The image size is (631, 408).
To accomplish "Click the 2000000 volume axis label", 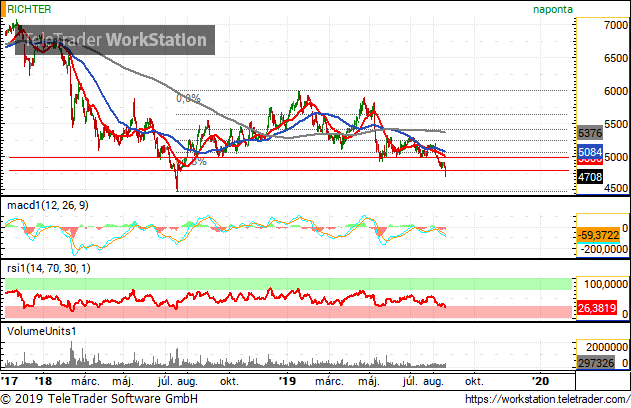I will point(607,347).
